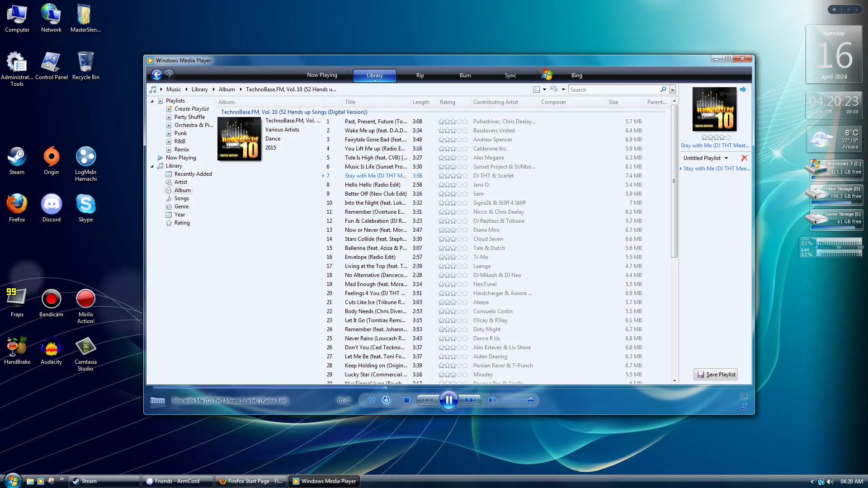Open the Bing tab
This screenshot has height=488, width=868.
pyautogui.click(x=576, y=75)
